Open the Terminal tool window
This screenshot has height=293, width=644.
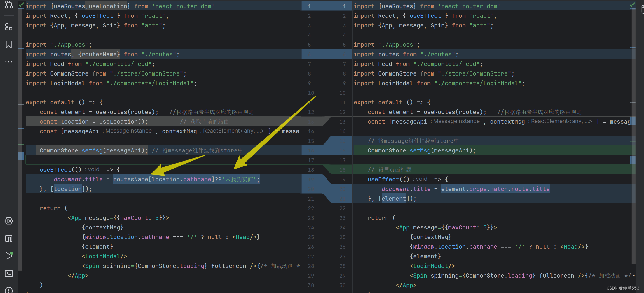[9, 273]
